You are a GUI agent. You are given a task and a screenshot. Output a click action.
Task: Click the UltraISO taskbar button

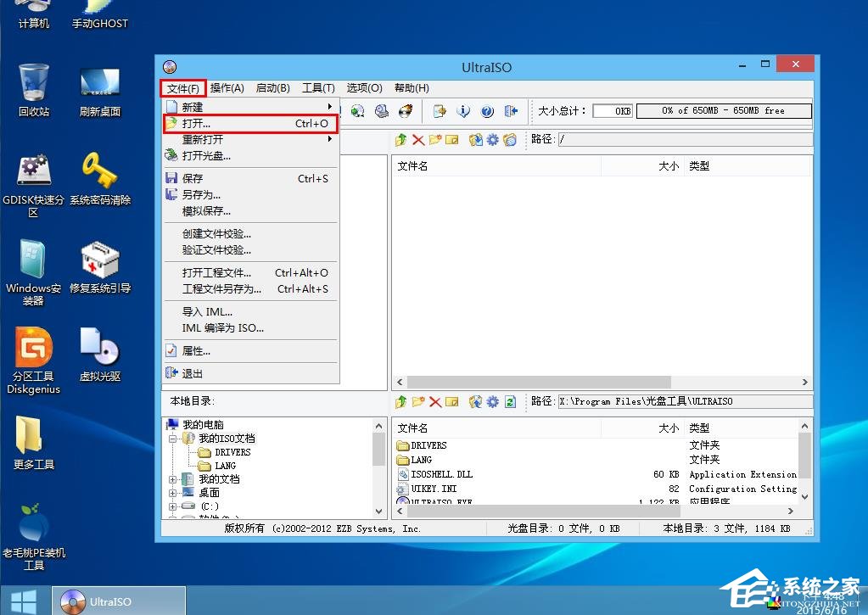117,601
